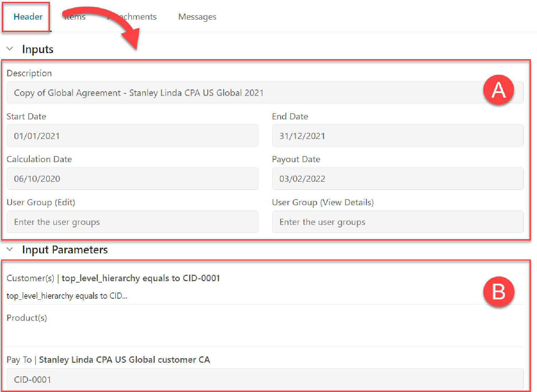The width and height of the screenshot is (537, 392).
Task: Open the Items tab
Action: 75,16
